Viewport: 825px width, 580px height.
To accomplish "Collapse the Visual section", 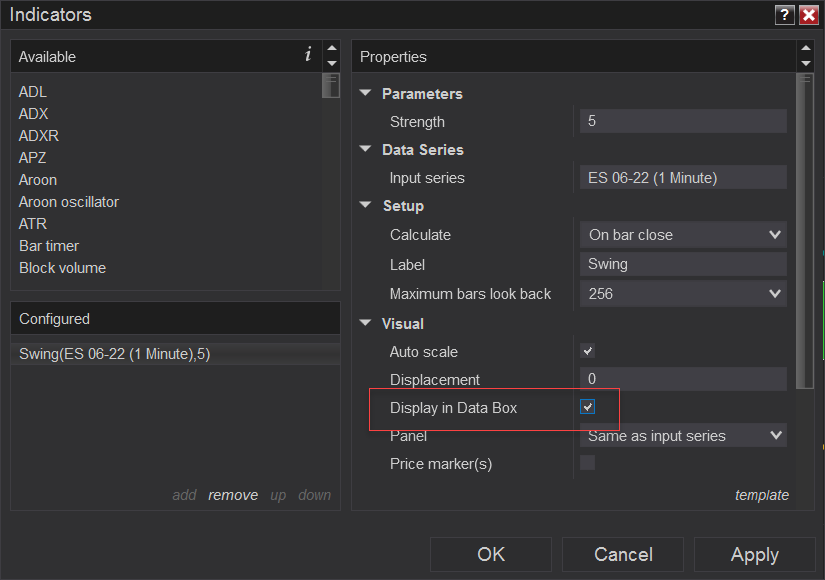I will point(366,324).
